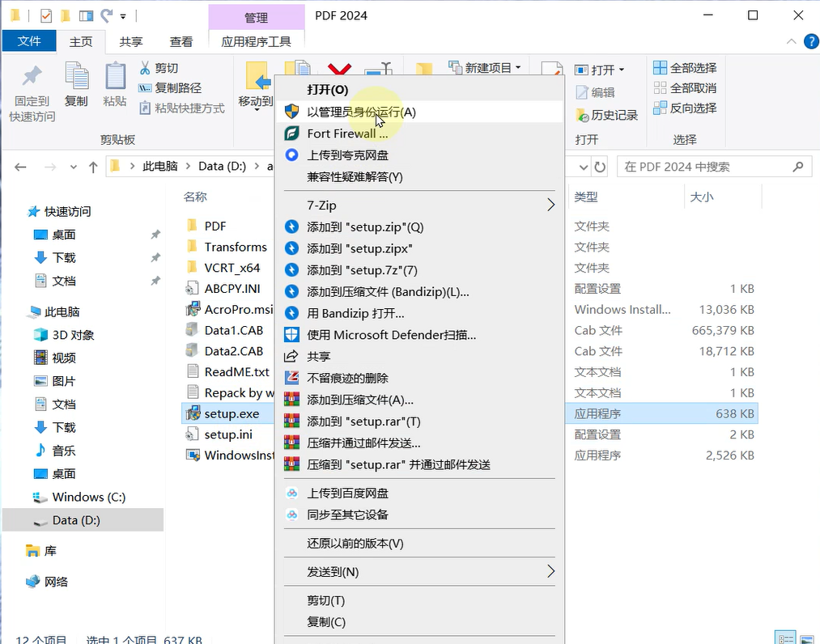Viewport: 820px width, 644px height.
Task: Click Paste shortcut (粘贴快捷方式)
Action: pos(182,108)
